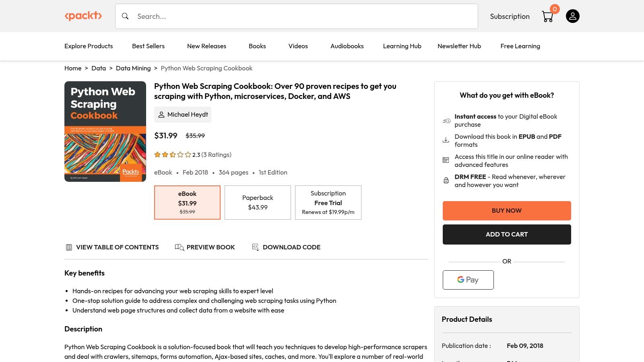Expand the Explore Products menu
Viewport: 644px width, 362px height.
(89, 46)
